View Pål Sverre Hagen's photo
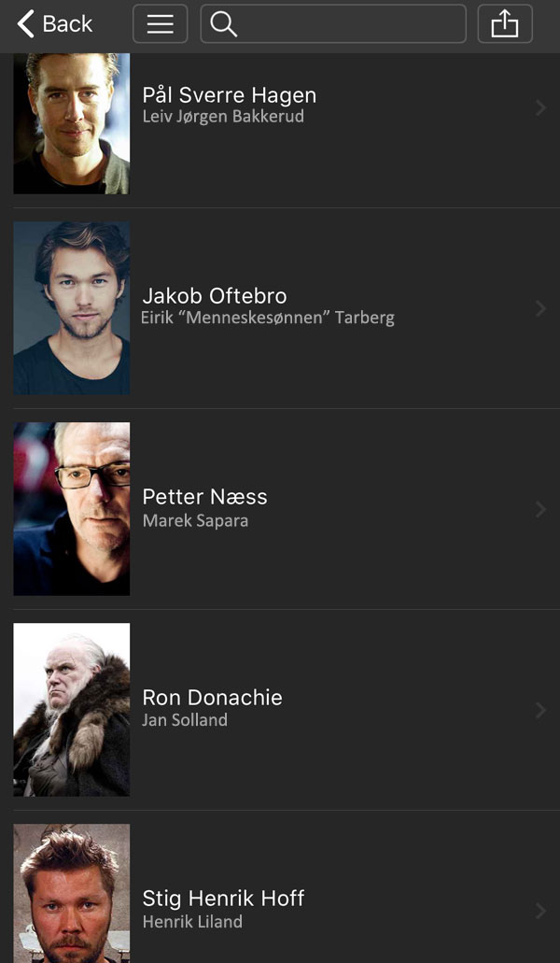Image resolution: width=560 pixels, height=963 pixels. (x=72, y=123)
